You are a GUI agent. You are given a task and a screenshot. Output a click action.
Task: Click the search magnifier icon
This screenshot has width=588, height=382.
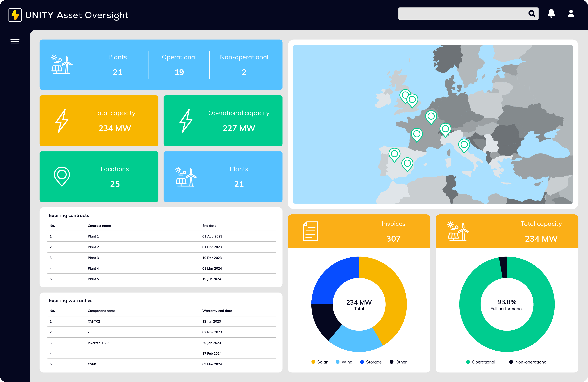531,13
